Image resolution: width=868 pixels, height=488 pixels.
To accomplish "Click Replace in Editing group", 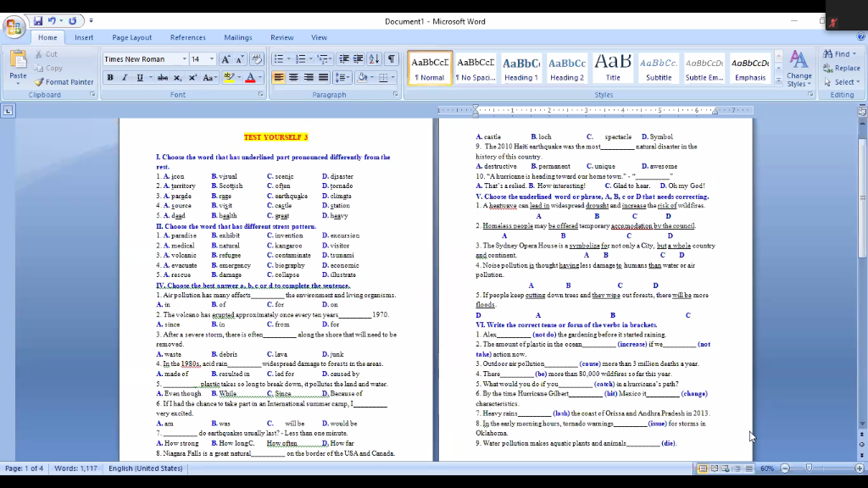I will [842, 68].
